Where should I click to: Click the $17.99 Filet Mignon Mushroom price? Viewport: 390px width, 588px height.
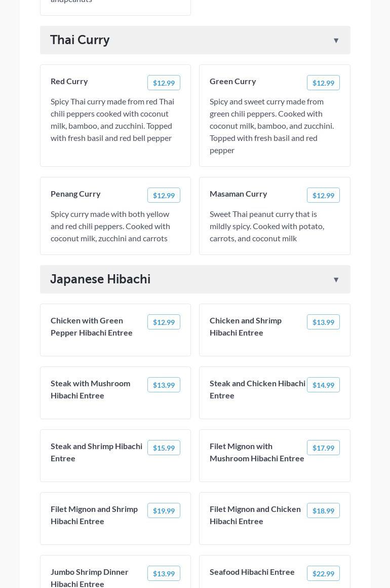click(x=323, y=448)
